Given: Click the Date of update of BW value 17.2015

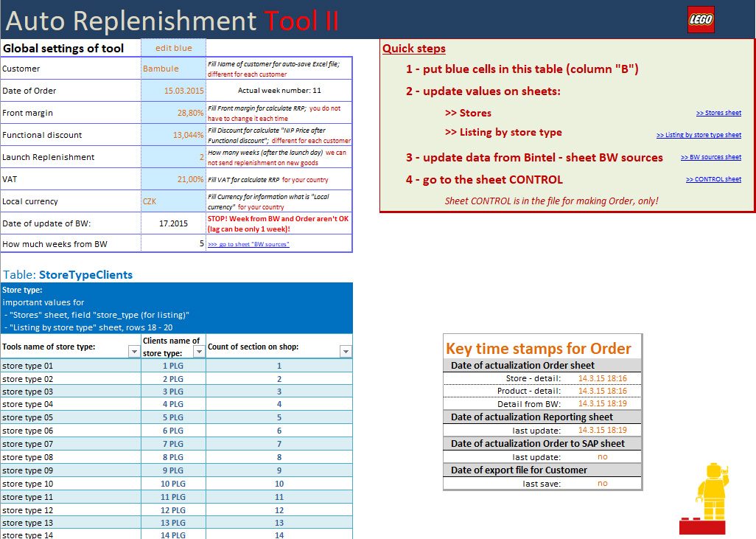Looking at the screenshot, I should (174, 223).
